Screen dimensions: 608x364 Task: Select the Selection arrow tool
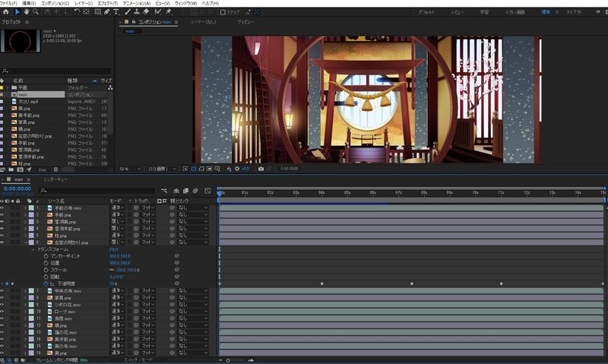pyautogui.click(x=17, y=11)
